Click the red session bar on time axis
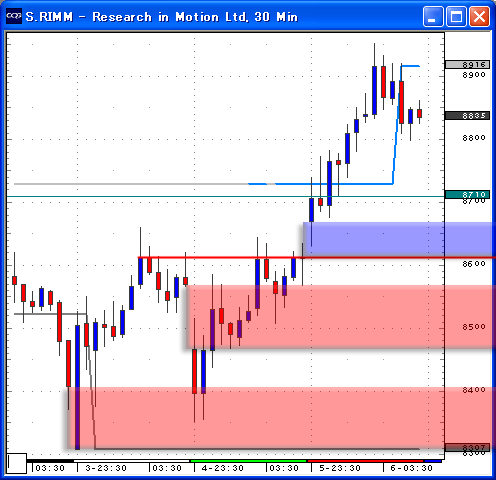The width and height of the screenshot is (496, 480). tap(365, 461)
